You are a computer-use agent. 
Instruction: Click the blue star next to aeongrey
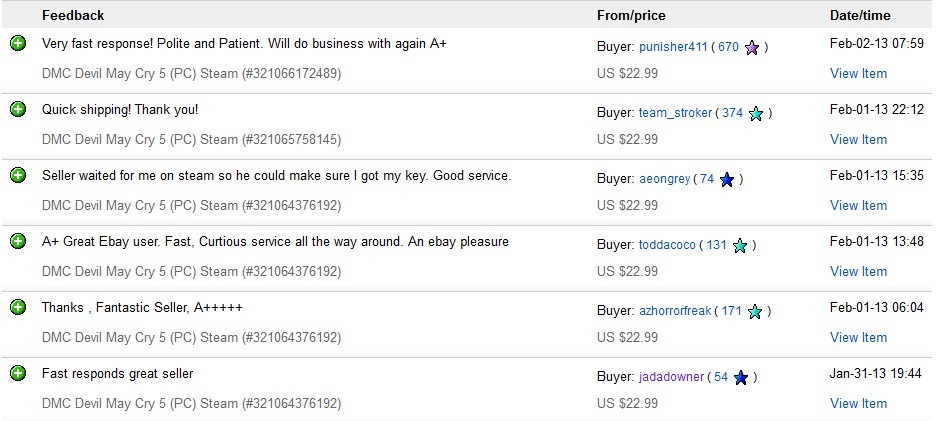[726, 179]
